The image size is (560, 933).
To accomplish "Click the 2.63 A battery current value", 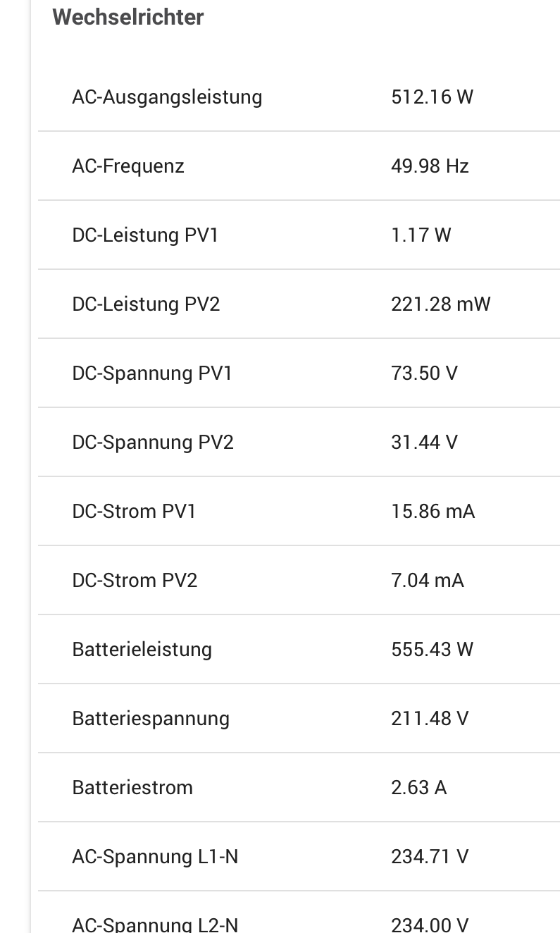I will (x=418, y=787).
